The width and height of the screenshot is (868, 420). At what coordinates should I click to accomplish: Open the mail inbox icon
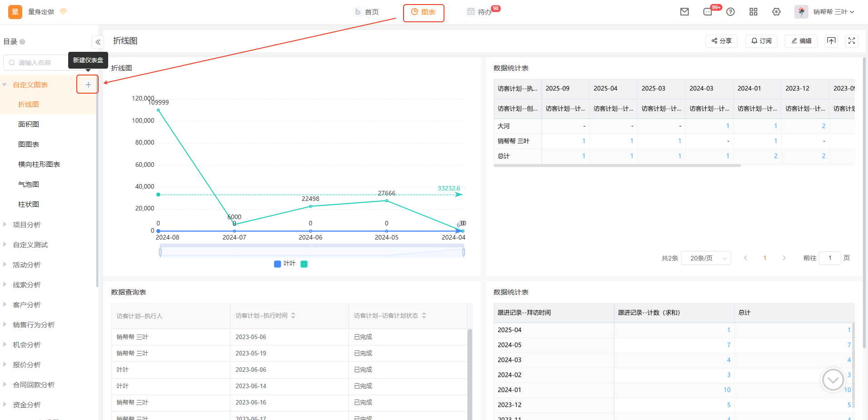[684, 12]
